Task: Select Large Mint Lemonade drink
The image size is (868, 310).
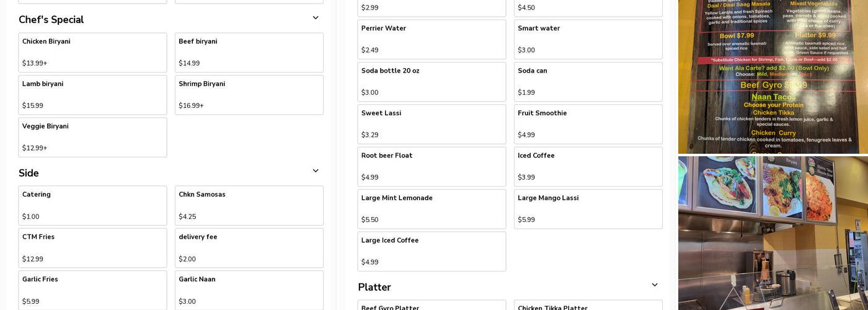Action: click(432, 209)
